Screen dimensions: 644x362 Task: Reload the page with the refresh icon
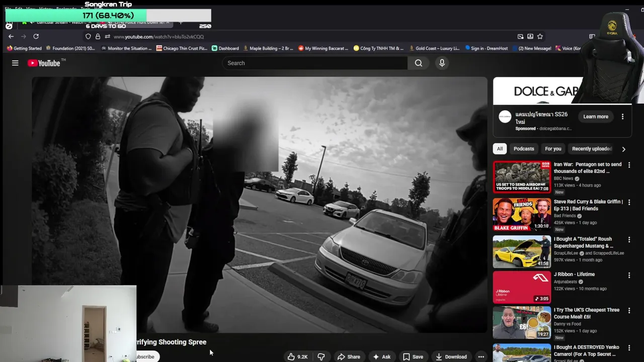coord(36,36)
